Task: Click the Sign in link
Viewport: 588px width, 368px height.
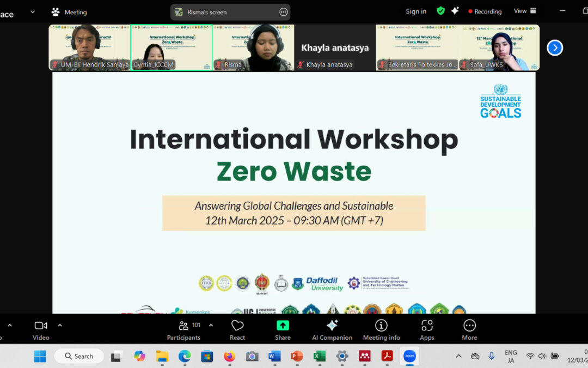Action: point(415,11)
